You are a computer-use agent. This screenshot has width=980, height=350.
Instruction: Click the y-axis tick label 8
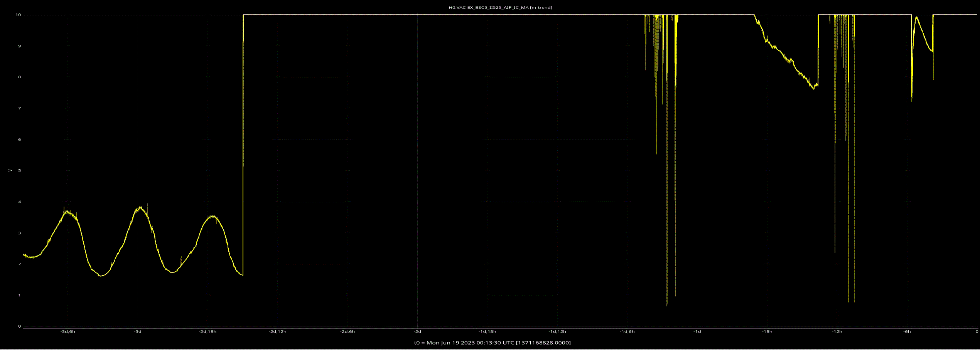pos(19,77)
